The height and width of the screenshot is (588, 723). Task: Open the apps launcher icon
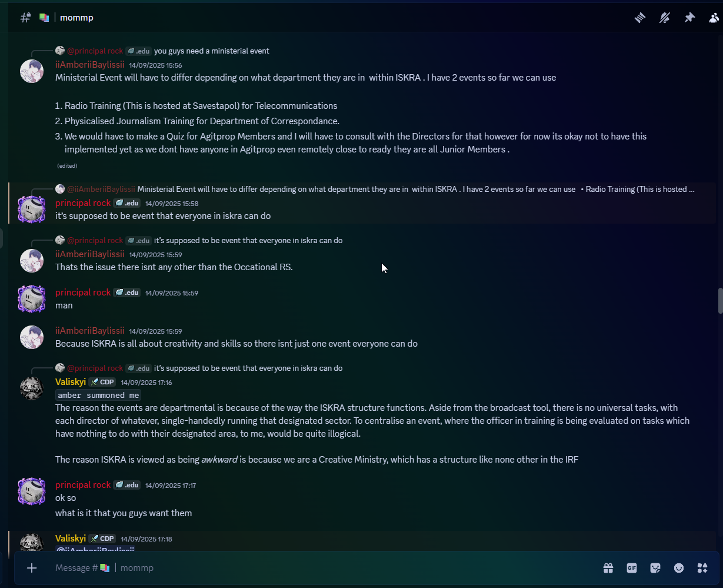click(702, 568)
